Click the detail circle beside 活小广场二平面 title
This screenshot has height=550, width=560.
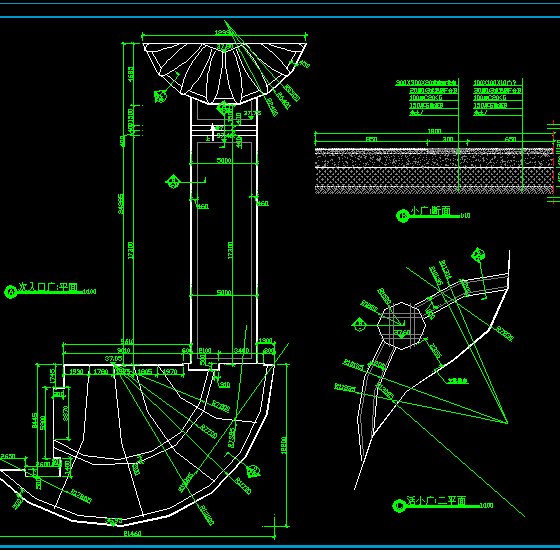399,505
